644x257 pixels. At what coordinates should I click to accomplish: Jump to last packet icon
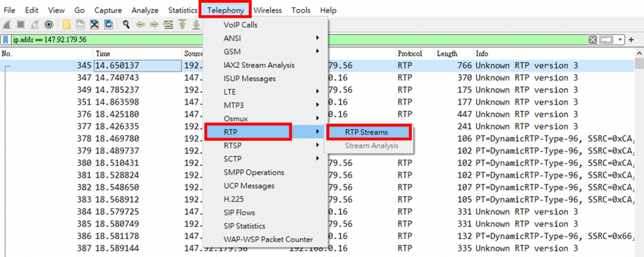click(x=196, y=25)
